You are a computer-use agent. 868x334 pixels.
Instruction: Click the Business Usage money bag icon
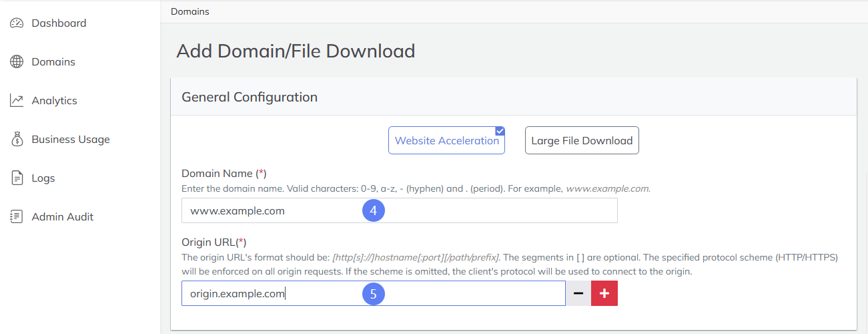17,140
